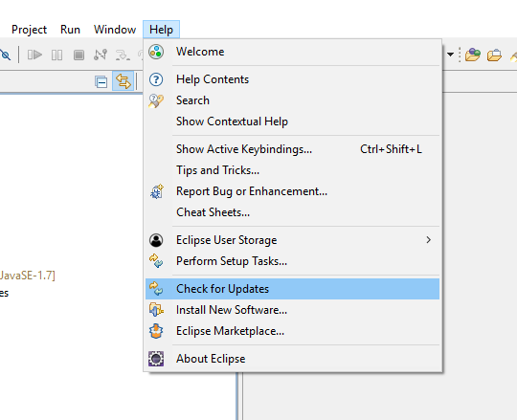Click the Help Contents question mark icon

(x=156, y=79)
